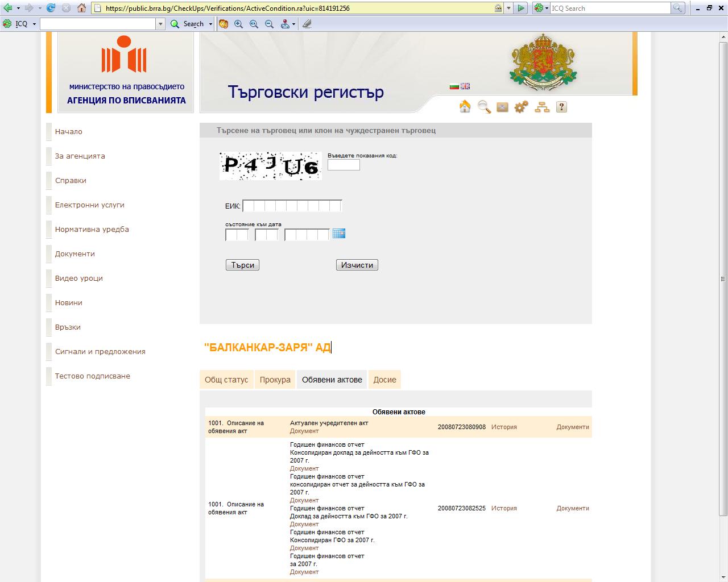Go back with the green back arrow
Image resolution: width=728 pixels, height=582 pixels.
[7, 8]
